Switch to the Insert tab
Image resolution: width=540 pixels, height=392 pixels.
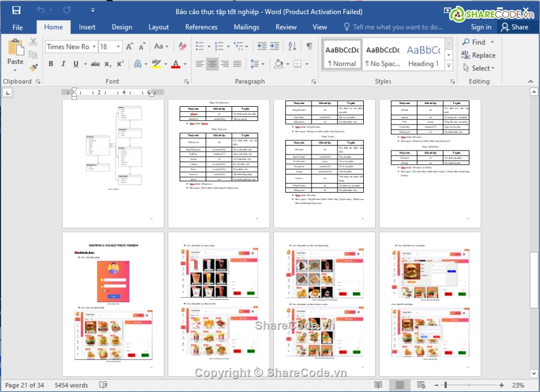click(87, 27)
